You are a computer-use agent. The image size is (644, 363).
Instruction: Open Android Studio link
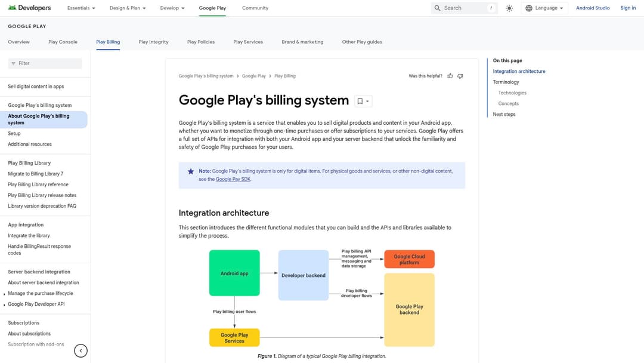[593, 8]
